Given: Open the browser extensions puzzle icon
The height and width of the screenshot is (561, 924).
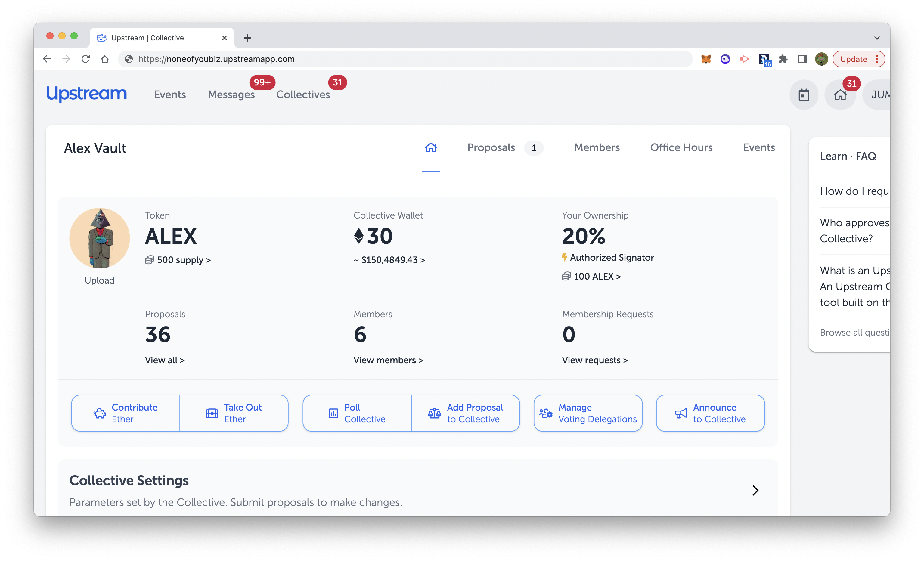Looking at the screenshot, I should 783,59.
